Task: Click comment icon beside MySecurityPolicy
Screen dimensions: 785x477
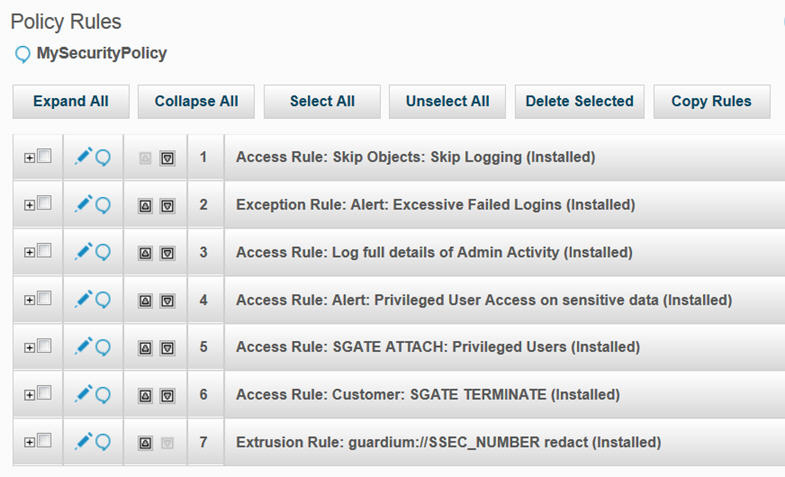Action: (23, 54)
